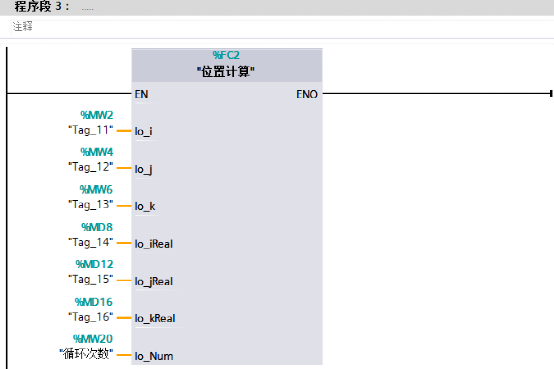The height and width of the screenshot is (369, 554).
Task: Click the Io_i parameter
Action: tap(143, 131)
